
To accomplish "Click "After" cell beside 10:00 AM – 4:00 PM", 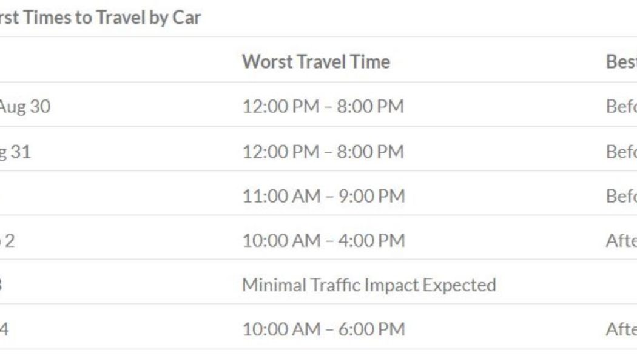I will coord(621,240).
